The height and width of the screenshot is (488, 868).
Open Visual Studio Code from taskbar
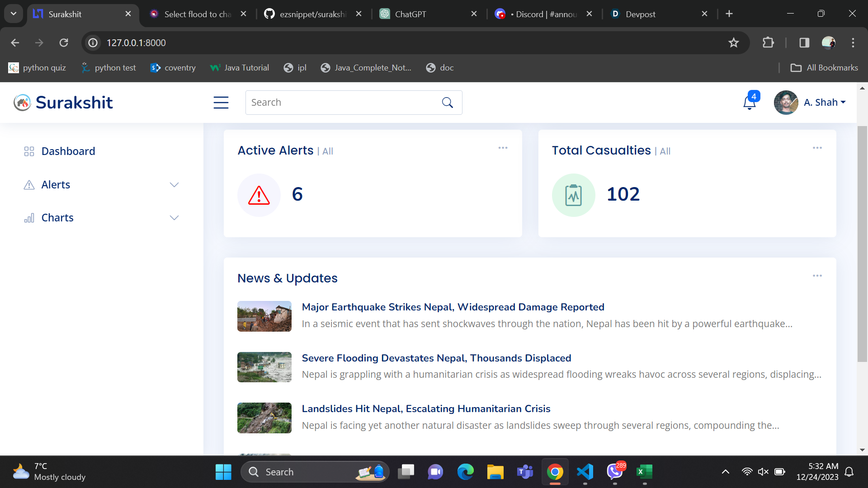tap(585, 472)
